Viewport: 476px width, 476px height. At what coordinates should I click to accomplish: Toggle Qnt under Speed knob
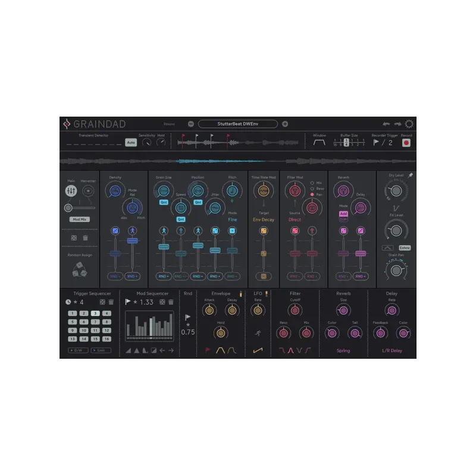tap(181, 219)
